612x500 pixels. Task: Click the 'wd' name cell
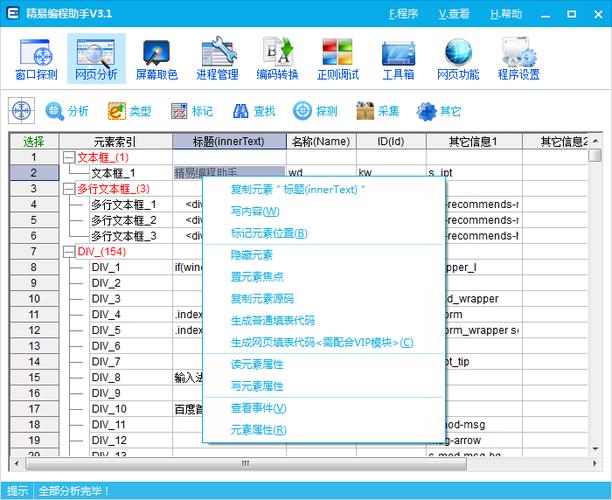pos(321,173)
